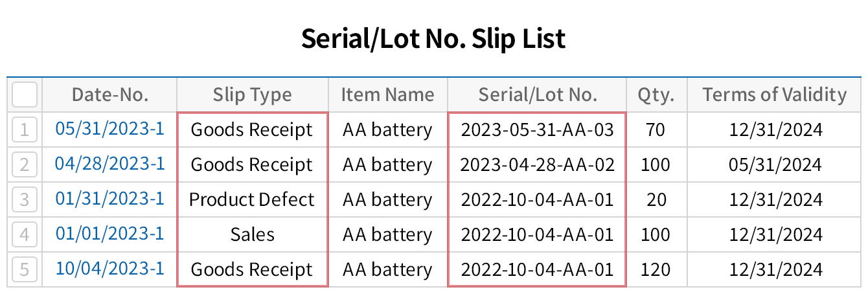
Task: Open slip 10/04/2023-1 link
Action: tap(109, 269)
